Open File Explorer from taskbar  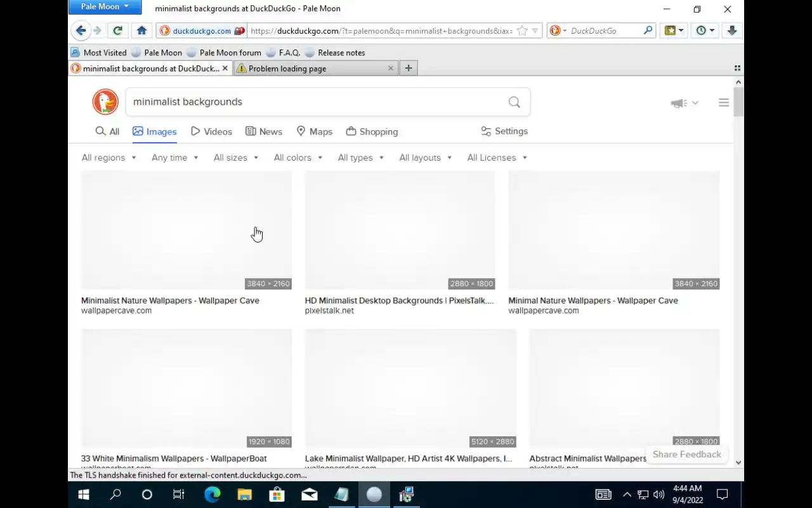[x=244, y=495]
